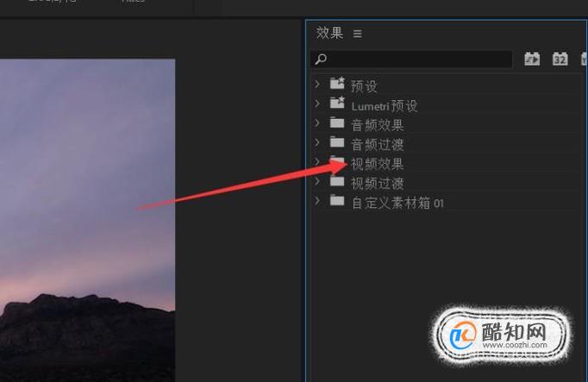Click the 酷知网 watermark logo
This screenshot has height=382, width=588.
[500, 335]
